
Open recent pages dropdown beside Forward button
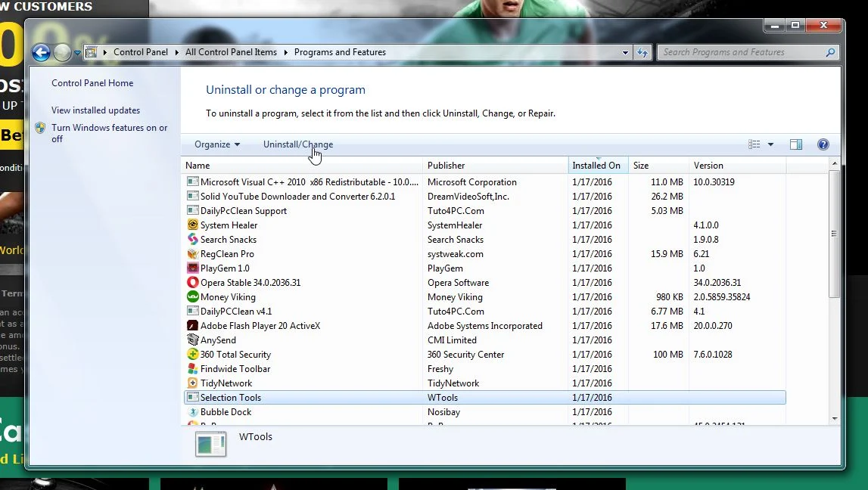tap(77, 53)
